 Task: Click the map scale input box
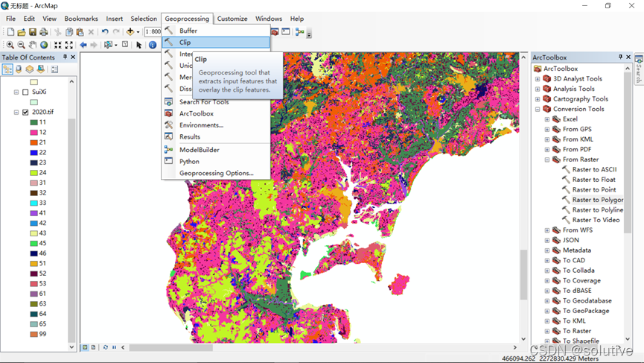click(153, 31)
